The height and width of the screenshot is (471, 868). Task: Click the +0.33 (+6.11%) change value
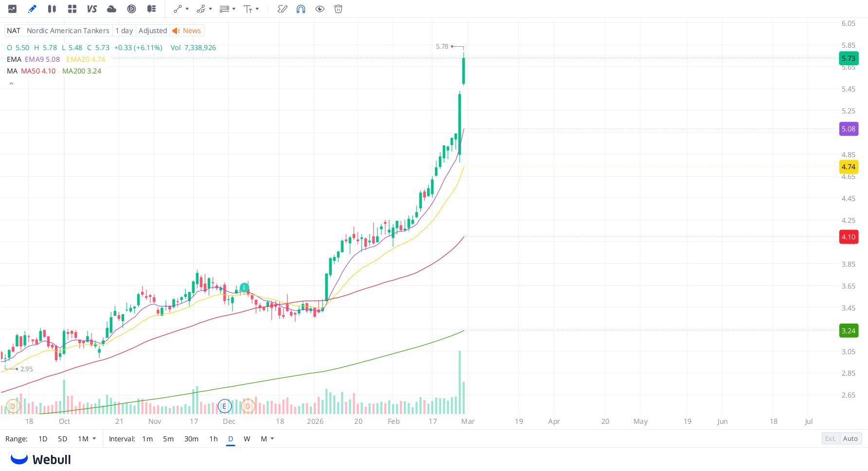tap(138, 48)
